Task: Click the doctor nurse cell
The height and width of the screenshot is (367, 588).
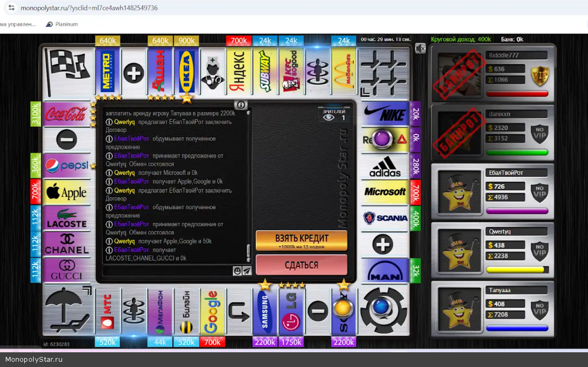Action: 213,72
